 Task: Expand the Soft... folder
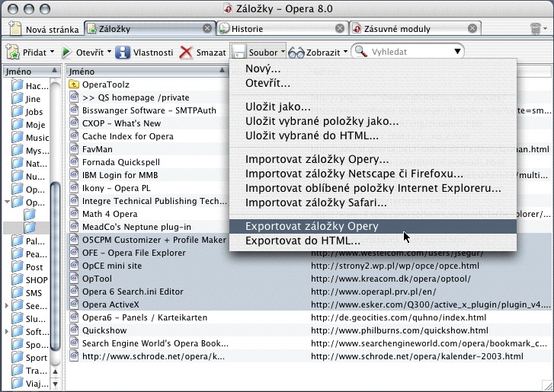[7, 331]
